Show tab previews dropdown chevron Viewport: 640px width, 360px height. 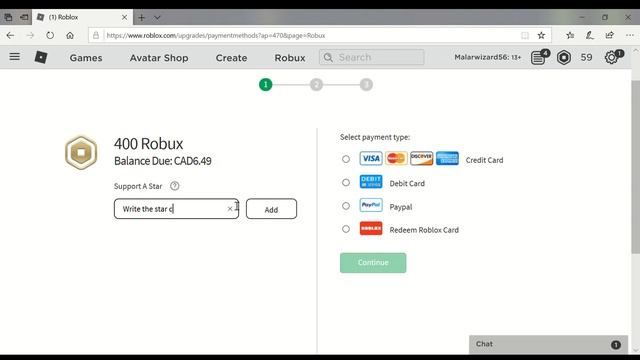click(x=157, y=18)
